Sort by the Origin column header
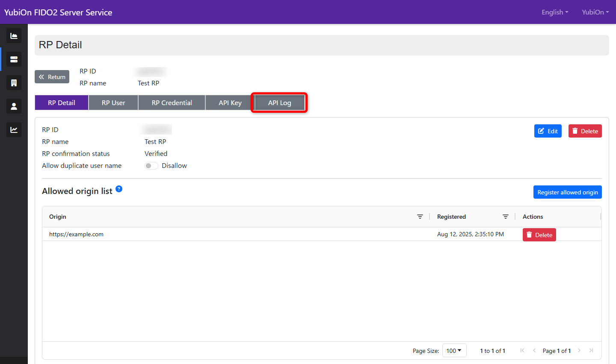The width and height of the screenshot is (616, 364). click(58, 217)
